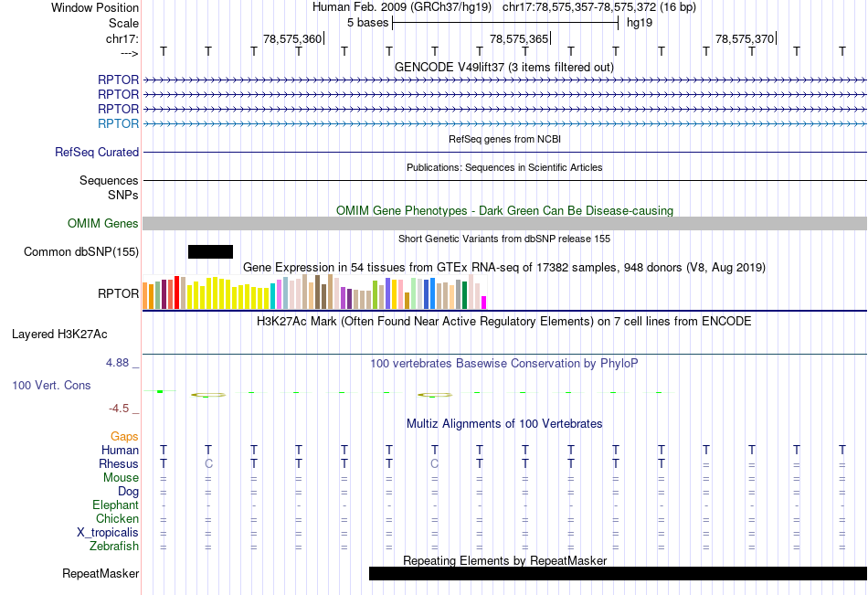Click the RPTOR label of the GTEx track
868x595 pixels.
118,293
